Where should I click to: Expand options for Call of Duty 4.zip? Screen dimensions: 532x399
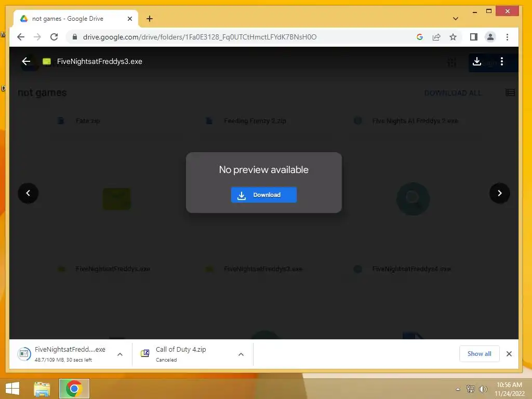coord(241,354)
